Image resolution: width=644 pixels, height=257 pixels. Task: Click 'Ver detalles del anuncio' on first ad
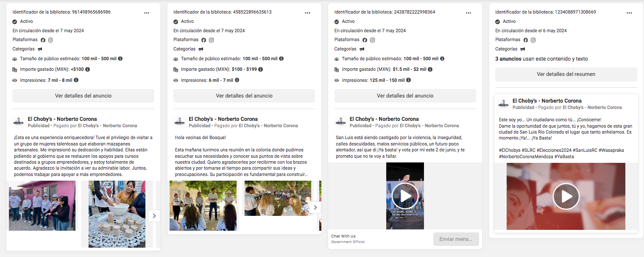(x=83, y=96)
